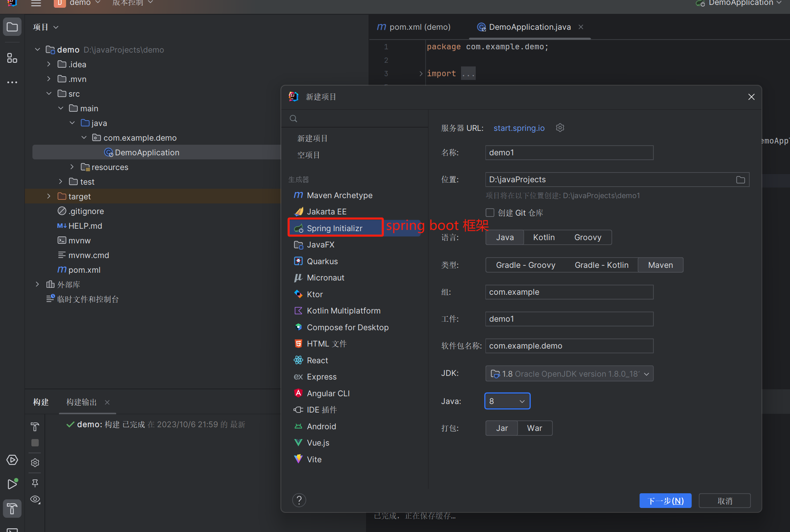Click the folder browse icon in location field

(x=740, y=180)
